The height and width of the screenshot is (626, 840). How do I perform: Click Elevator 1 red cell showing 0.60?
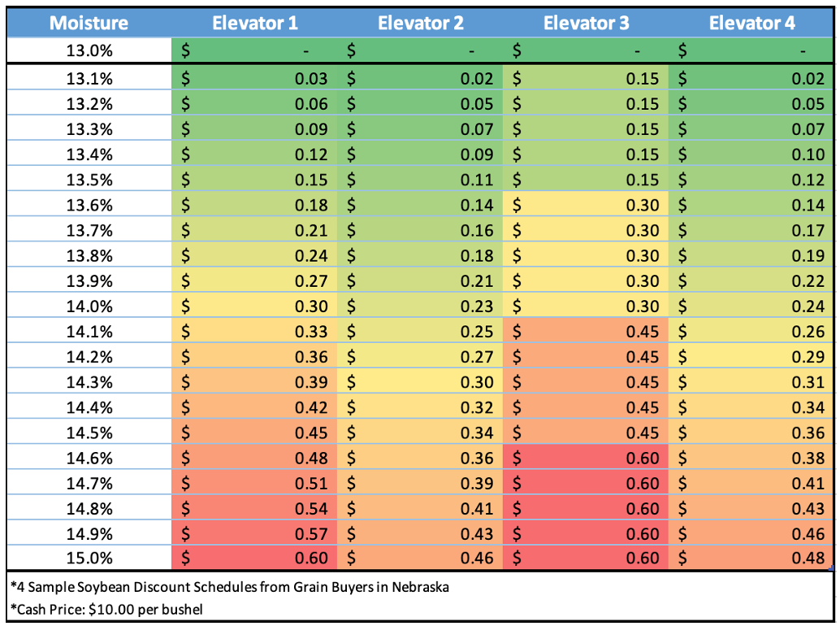tap(254, 558)
